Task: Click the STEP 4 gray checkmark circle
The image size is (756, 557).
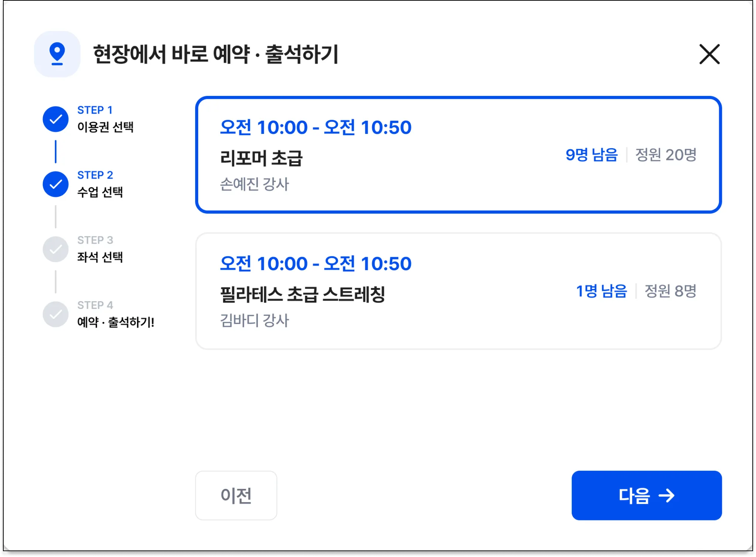Action: point(55,314)
